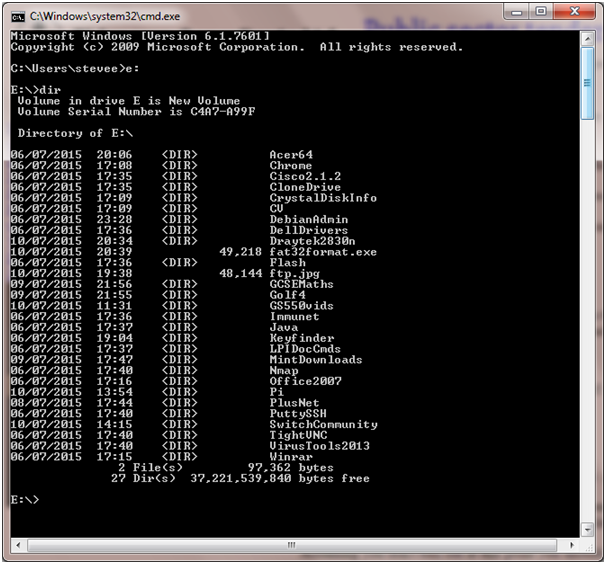Image resolution: width=606 pixels, height=564 pixels.
Task: Click the vertical scrollbar down arrow
Action: click(589, 531)
